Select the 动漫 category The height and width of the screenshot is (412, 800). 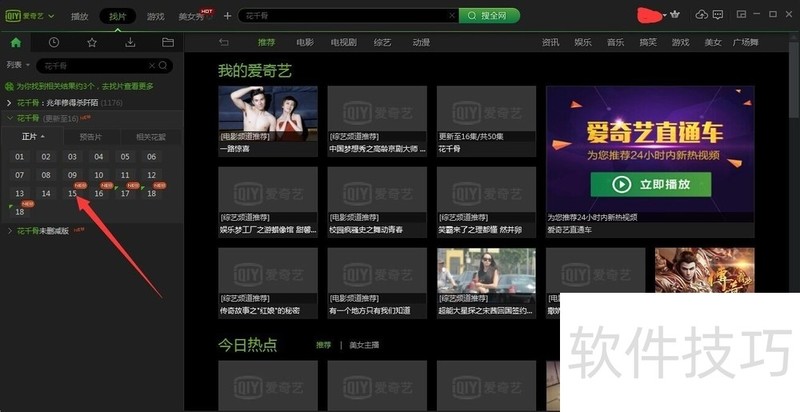click(x=421, y=42)
